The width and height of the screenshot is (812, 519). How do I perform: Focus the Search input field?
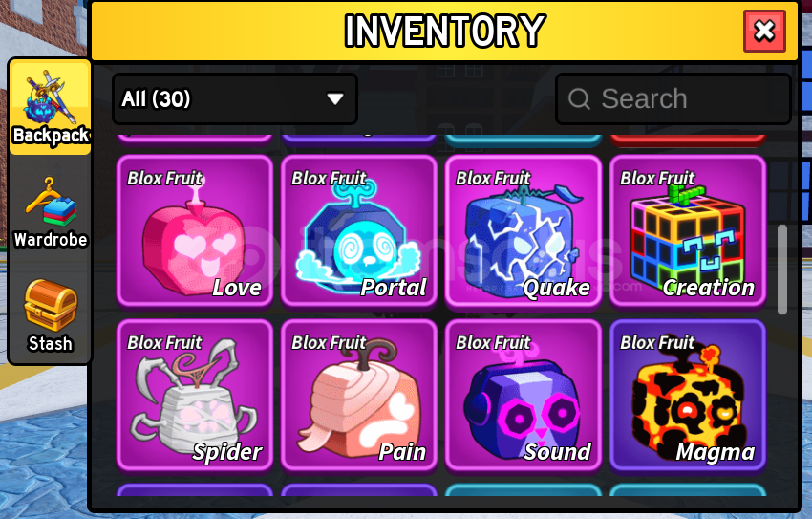(673, 99)
